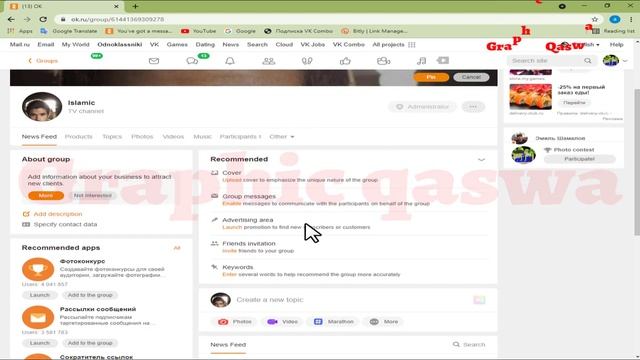The image size is (640, 360).
Task: Click the page vertical scrollbar
Action: click(x=637, y=163)
